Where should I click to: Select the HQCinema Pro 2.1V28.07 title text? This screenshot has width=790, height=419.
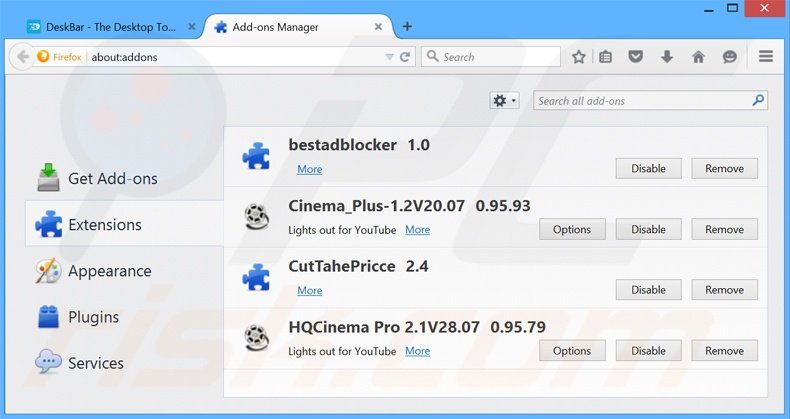click(384, 327)
